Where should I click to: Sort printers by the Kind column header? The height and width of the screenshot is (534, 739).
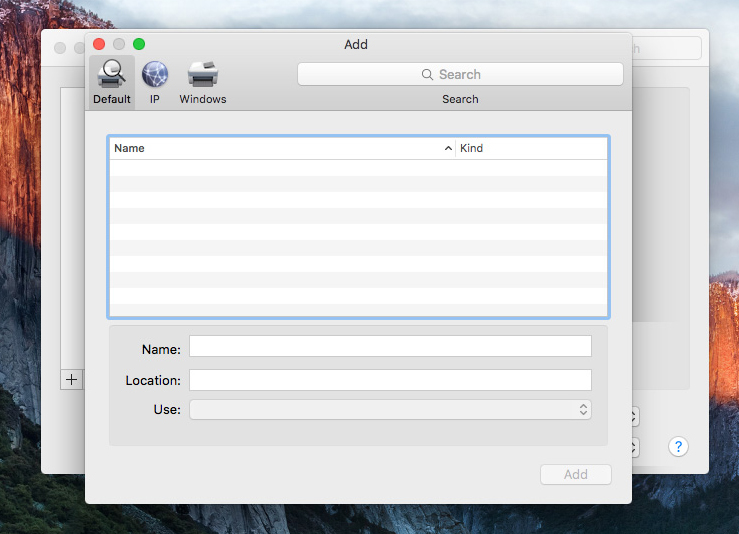tap(530, 148)
